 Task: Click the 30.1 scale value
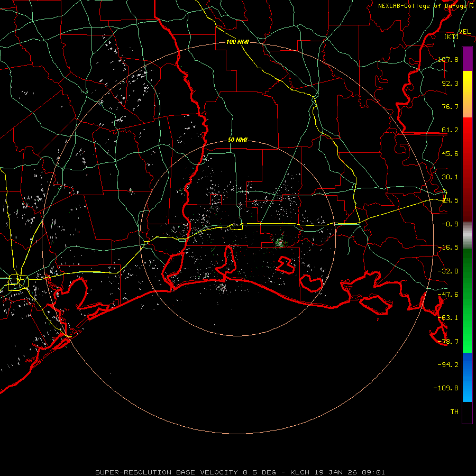(x=450, y=177)
